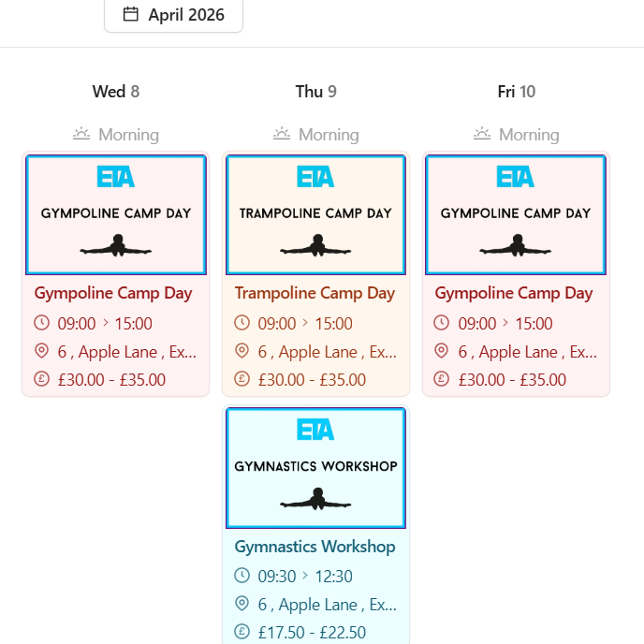Open Wednesday's Gympoline Camp Day thumbnail

click(115, 214)
